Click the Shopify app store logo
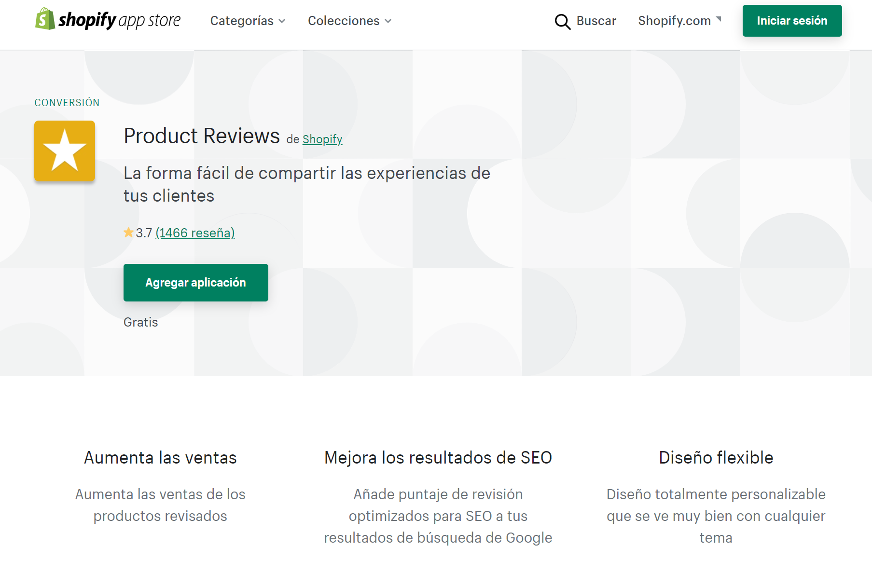 click(x=108, y=19)
